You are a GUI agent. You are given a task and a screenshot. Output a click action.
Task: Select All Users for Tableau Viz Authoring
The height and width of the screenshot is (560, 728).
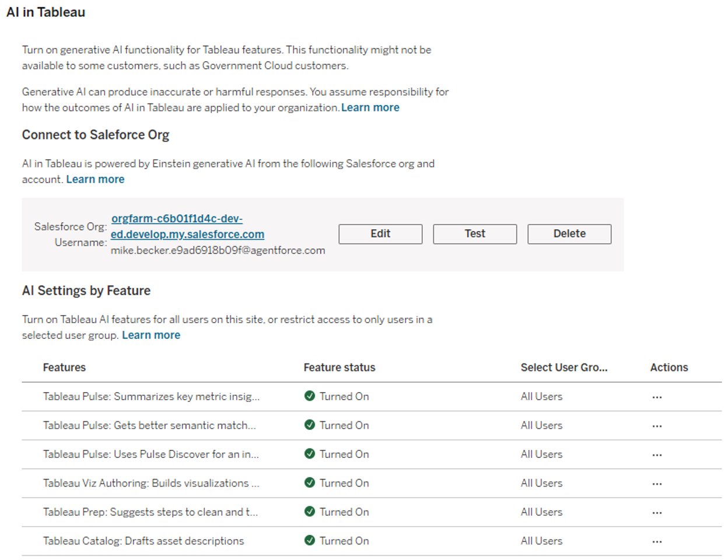pos(541,483)
